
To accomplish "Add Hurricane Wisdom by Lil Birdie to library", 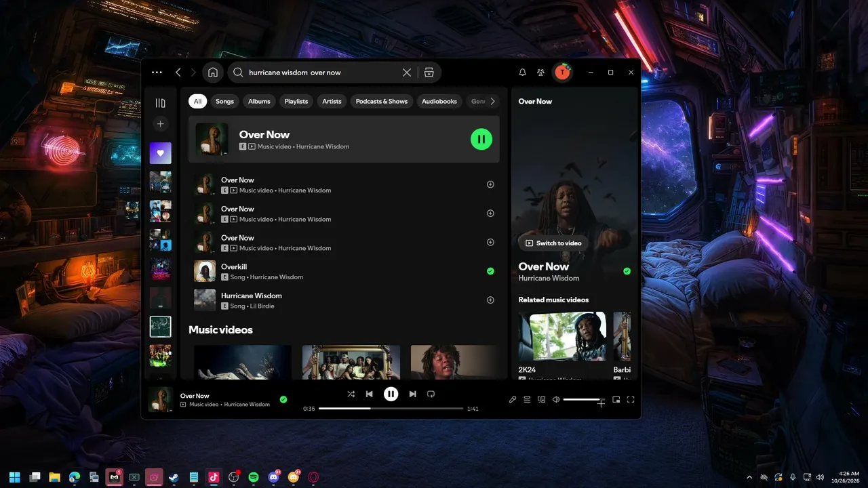I will (490, 300).
